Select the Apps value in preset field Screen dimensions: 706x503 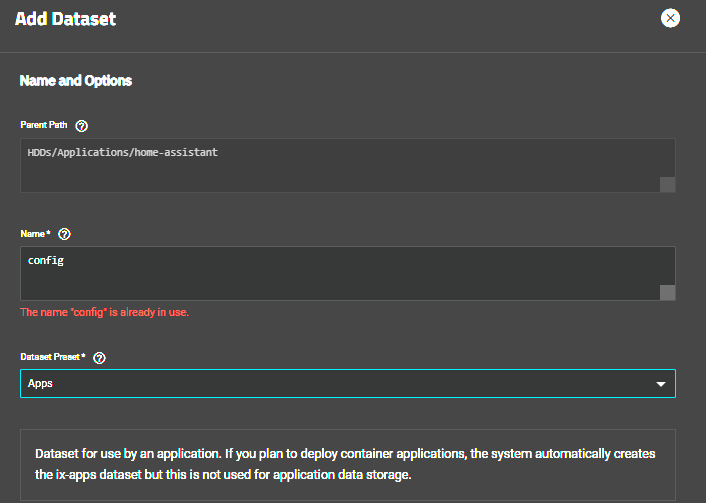point(41,383)
